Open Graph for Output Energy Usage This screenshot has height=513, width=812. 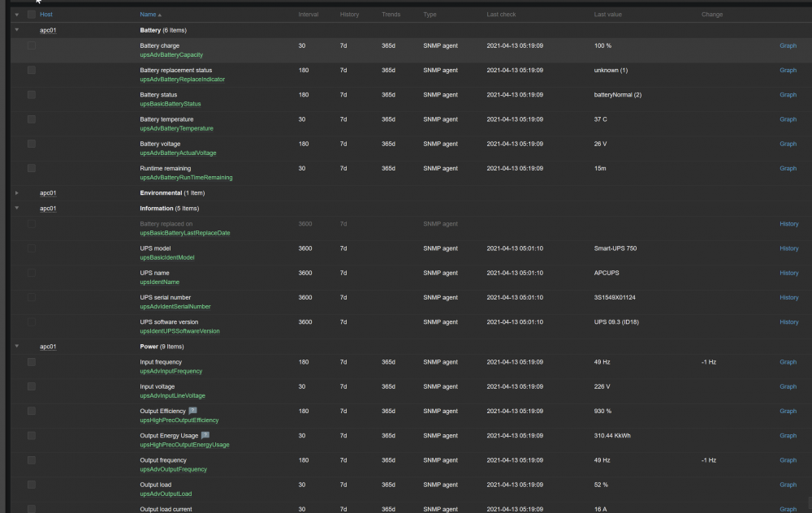tap(788, 435)
